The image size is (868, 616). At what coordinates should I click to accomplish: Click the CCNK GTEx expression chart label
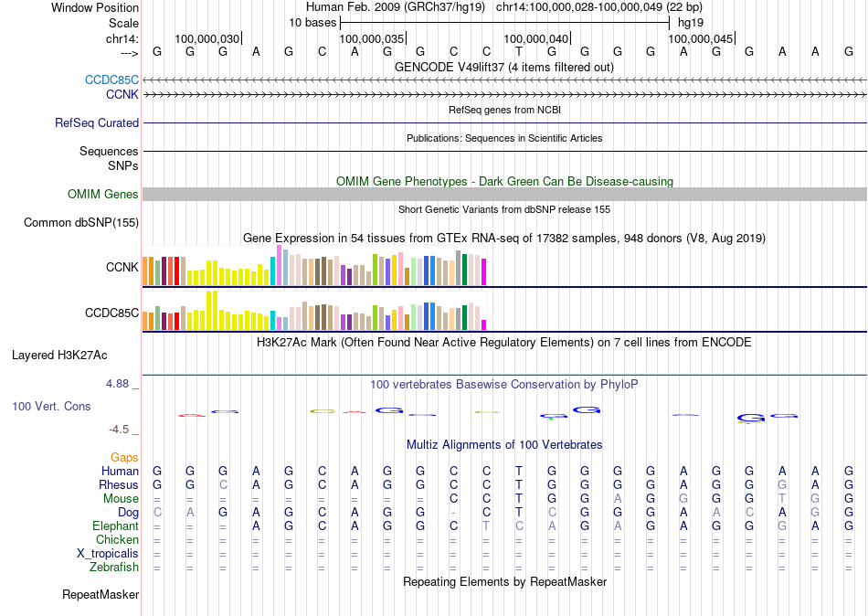(x=122, y=267)
